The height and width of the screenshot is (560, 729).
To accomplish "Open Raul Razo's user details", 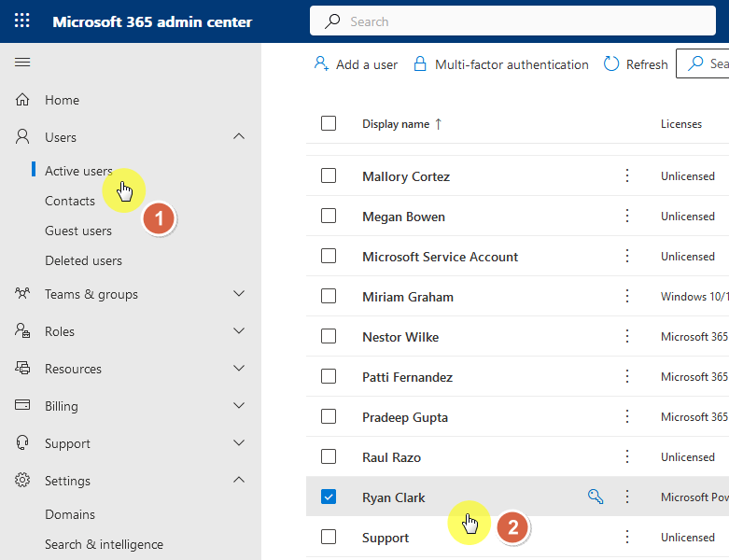I will pyautogui.click(x=391, y=457).
